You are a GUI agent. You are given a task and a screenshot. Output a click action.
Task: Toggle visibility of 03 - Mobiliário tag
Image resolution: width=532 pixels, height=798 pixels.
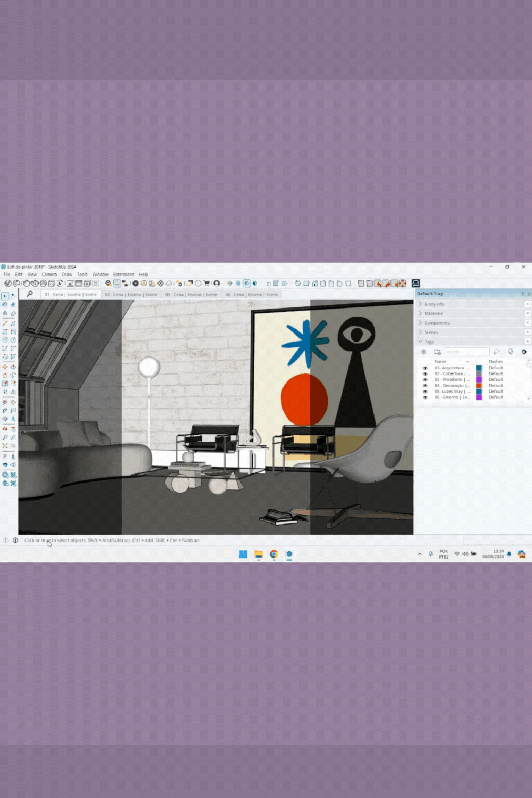click(425, 379)
